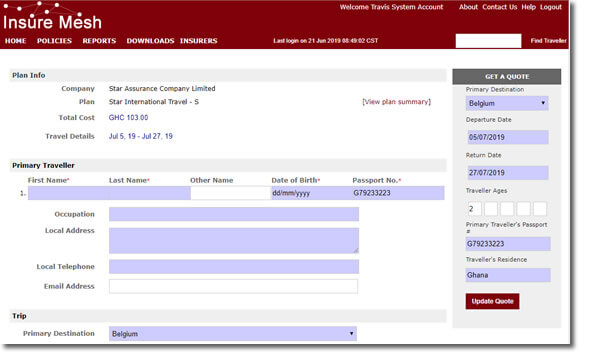Click the Return Date field
This screenshot has width=590, height=360.
pyautogui.click(x=508, y=173)
